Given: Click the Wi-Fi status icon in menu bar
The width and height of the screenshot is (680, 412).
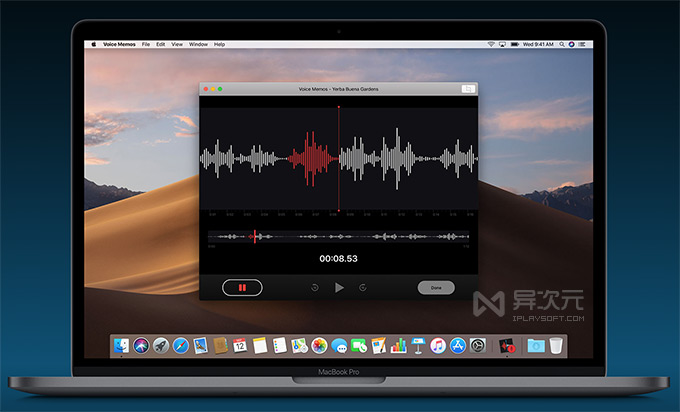Looking at the screenshot, I should pyautogui.click(x=491, y=44).
